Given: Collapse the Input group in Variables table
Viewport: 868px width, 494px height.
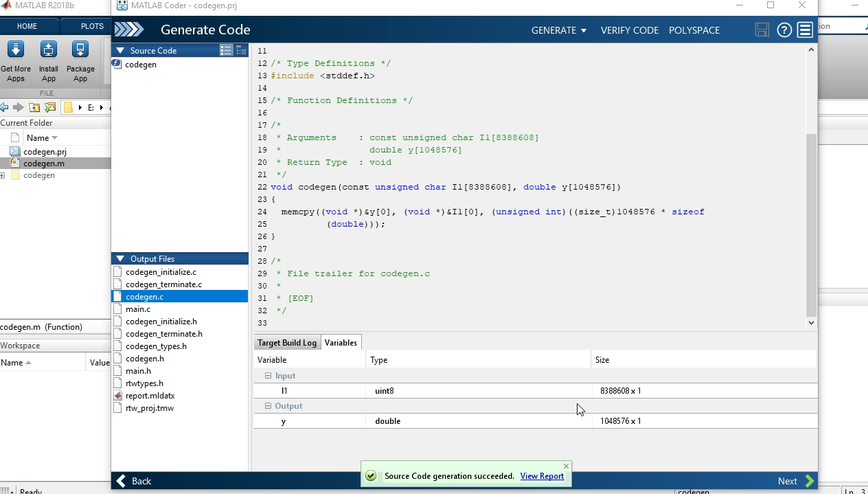Looking at the screenshot, I should point(267,375).
